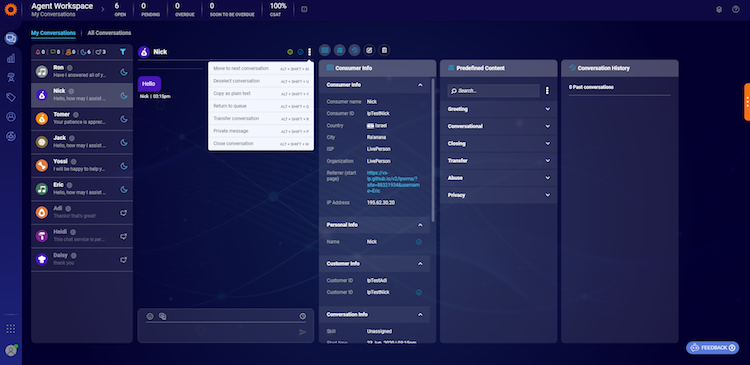Expand the Abuse predefined content category

498,178
